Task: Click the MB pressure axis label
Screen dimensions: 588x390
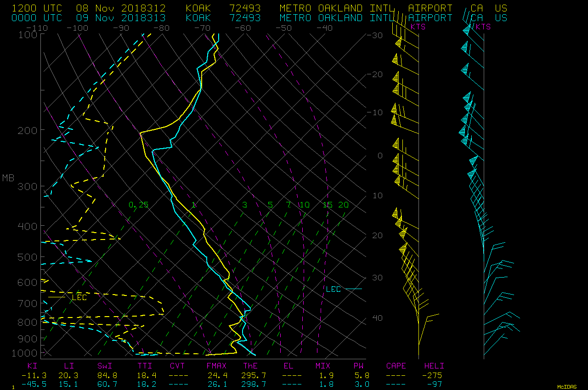Action: click(8, 178)
